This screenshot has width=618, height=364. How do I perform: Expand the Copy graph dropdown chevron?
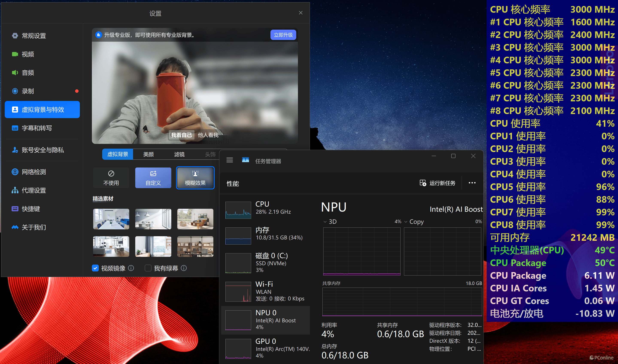(x=406, y=222)
